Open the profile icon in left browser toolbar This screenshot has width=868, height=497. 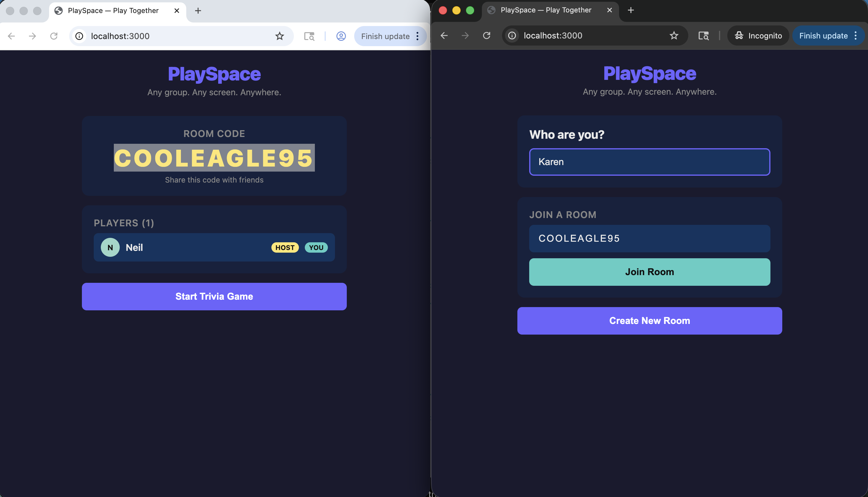point(341,36)
